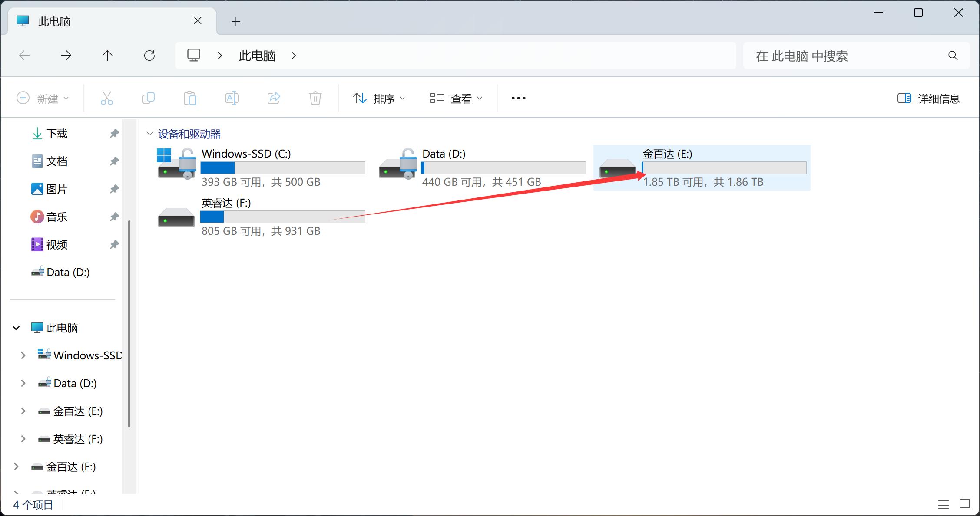Open the 排序 sort dropdown
Screen dimensions: 980x516
(378, 99)
